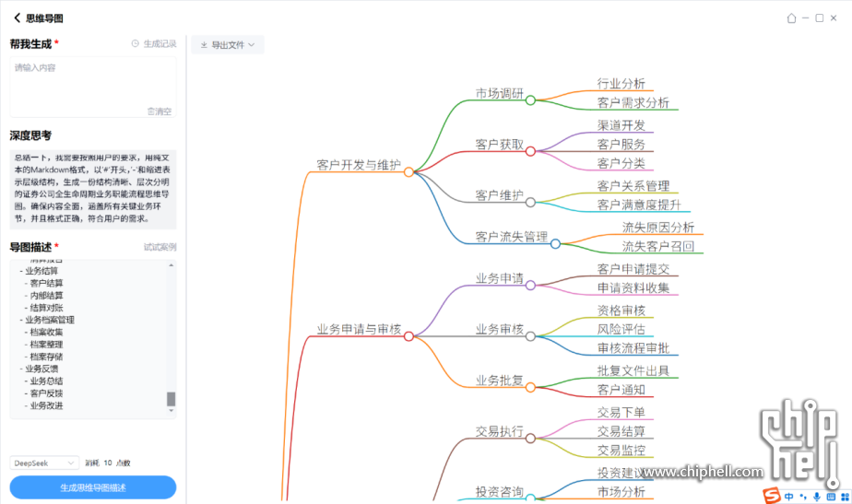Screen dimensions: 852x504
Task: Click the home icon in title bar
Action: pos(791,18)
